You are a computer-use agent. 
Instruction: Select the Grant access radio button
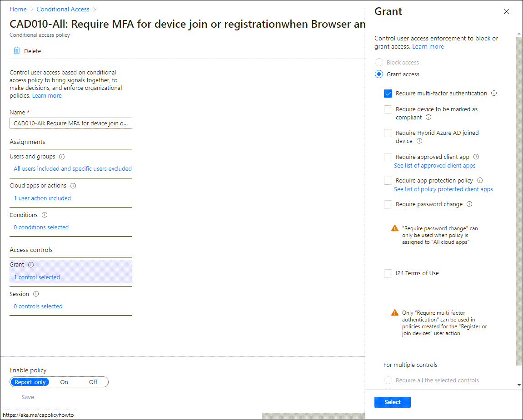point(379,74)
